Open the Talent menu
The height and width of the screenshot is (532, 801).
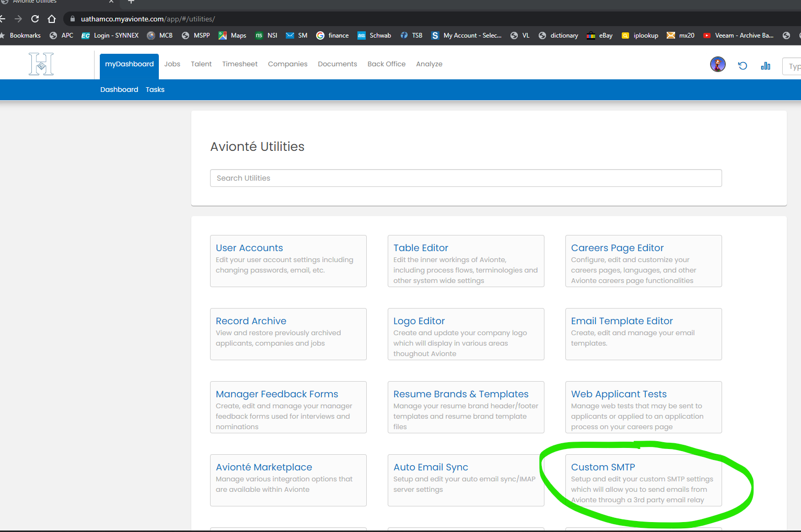click(201, 64)
